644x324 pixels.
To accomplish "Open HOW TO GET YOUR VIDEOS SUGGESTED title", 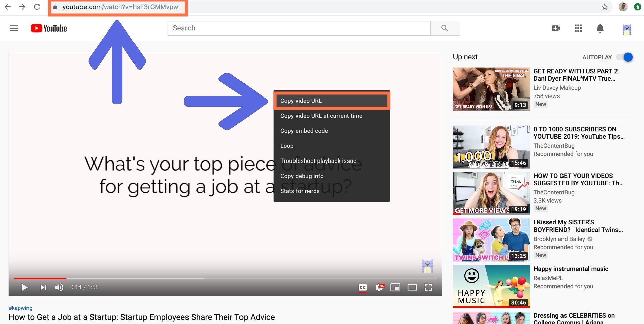I will 579,180.
